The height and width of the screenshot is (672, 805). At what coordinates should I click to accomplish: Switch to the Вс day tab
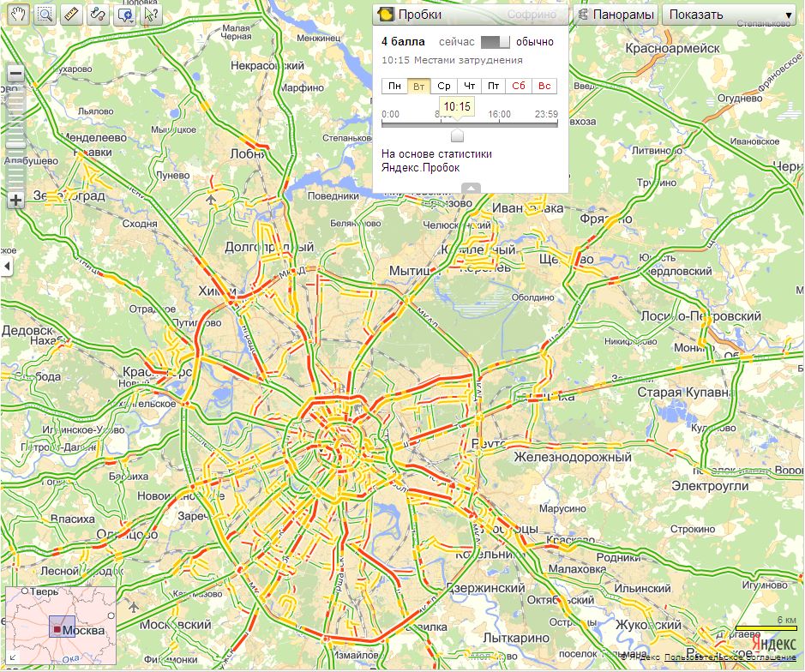click(544, 86)
